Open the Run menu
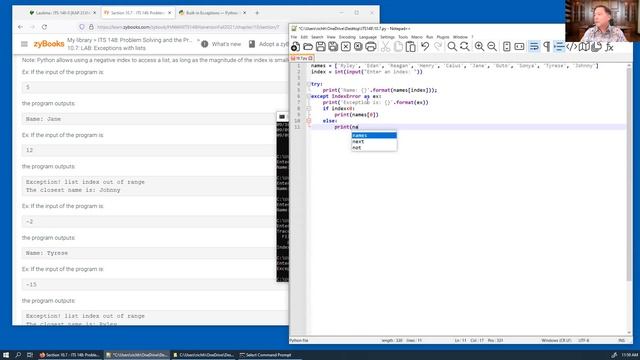 [x=429, y=37]
